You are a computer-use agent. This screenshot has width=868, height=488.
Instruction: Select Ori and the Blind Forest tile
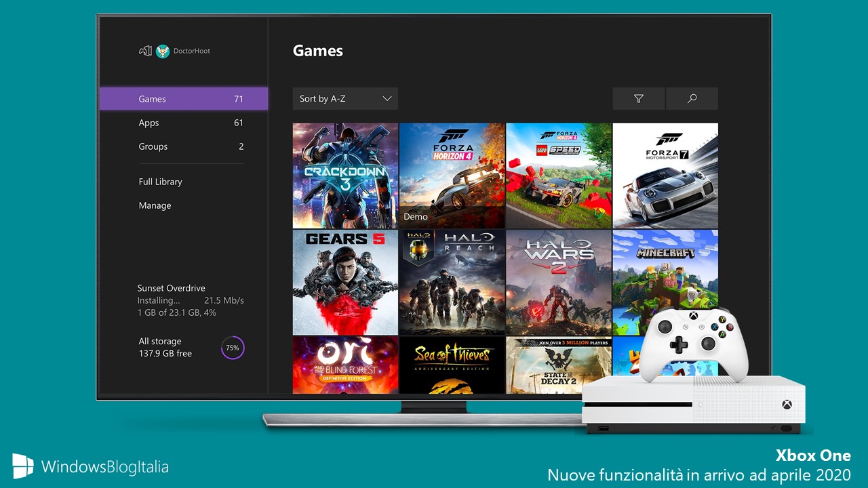click(x=345, y=365)
